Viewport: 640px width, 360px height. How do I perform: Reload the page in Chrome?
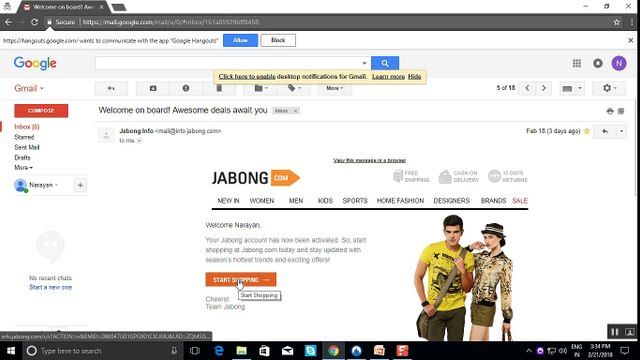(34, 22)
